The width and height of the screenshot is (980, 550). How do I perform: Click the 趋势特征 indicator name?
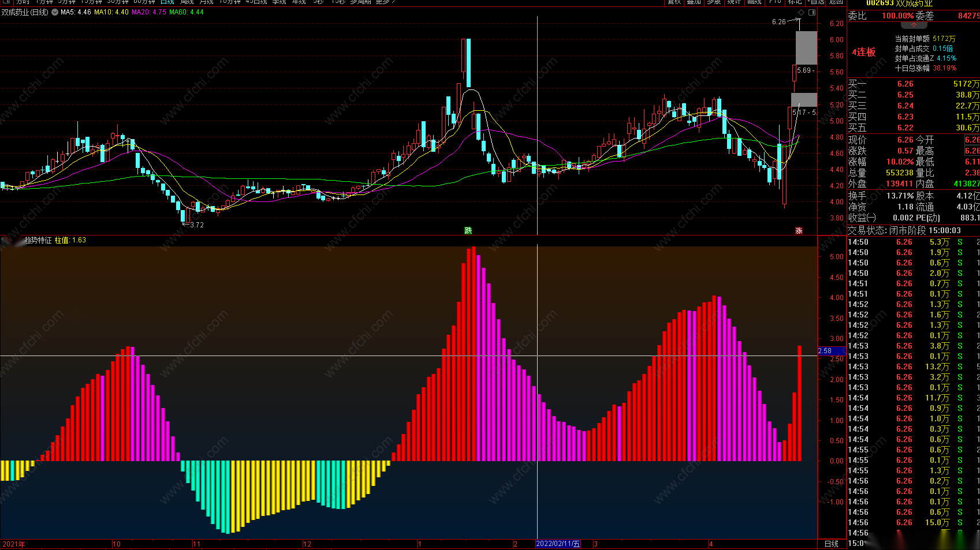(x=38, y=240)
